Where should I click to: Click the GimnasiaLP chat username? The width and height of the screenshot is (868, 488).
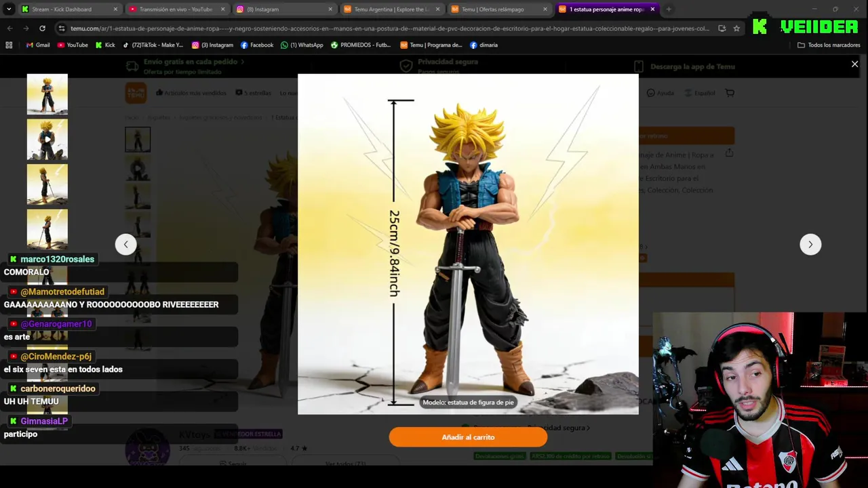click(44, 421)
